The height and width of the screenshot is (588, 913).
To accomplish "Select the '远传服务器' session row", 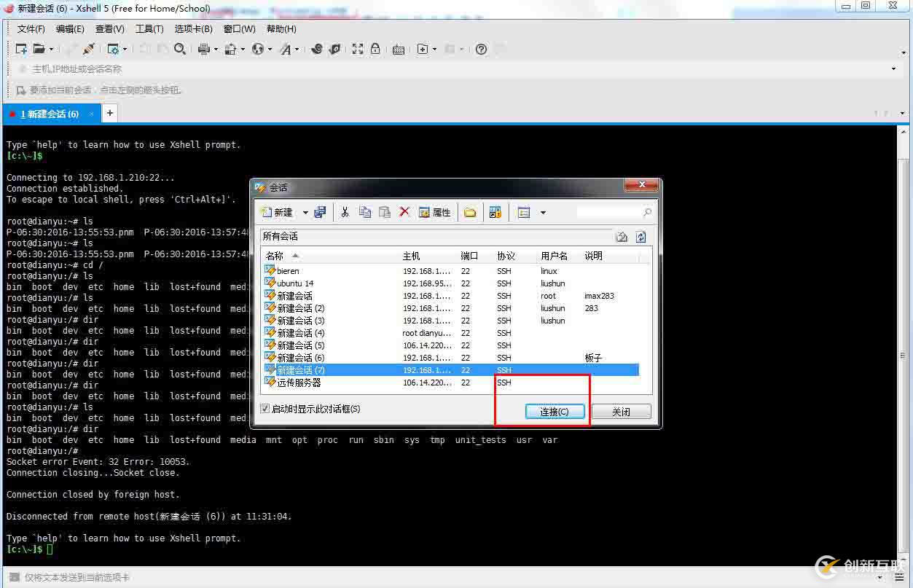I will (x=450, y=383).
